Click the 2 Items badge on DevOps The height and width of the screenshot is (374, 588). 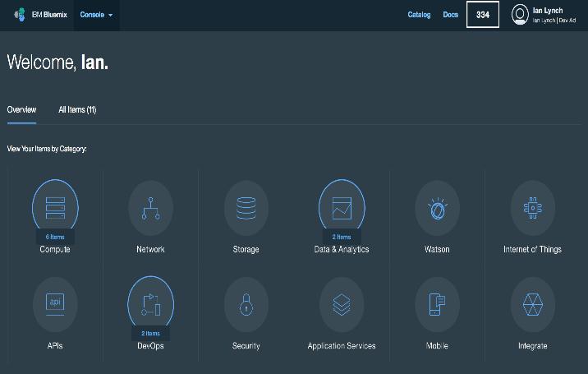[150, 334]
